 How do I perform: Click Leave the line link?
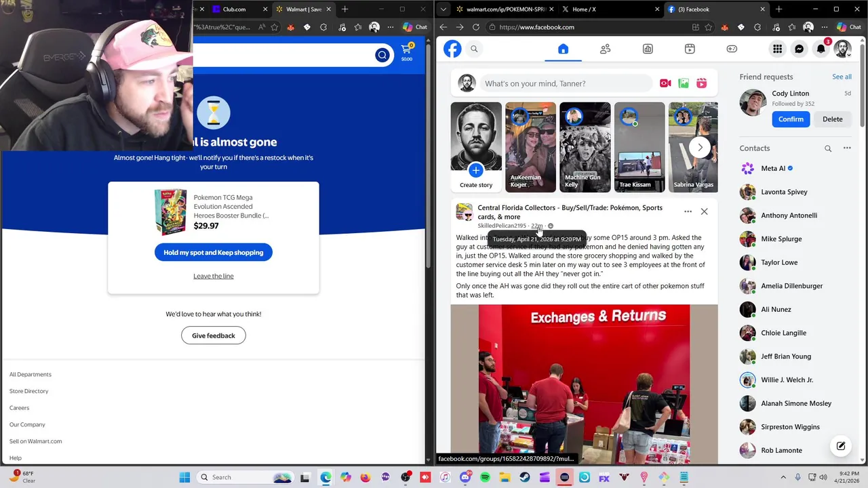pyautogui.click(x=213, y=276)
